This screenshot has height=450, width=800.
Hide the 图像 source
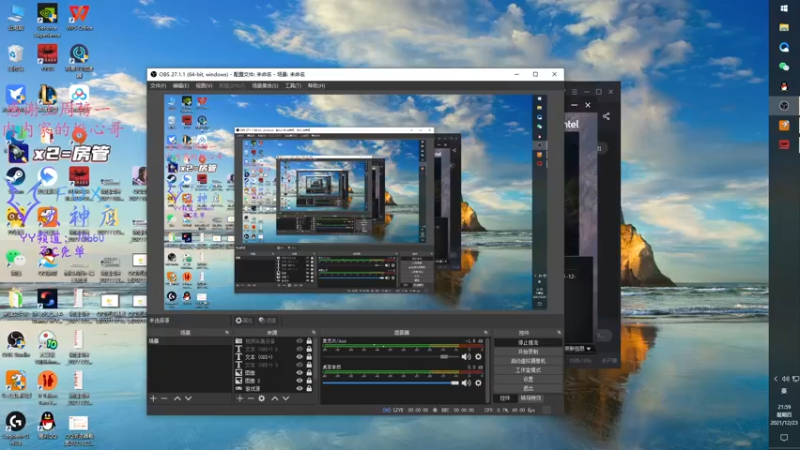tap(299, 372)
